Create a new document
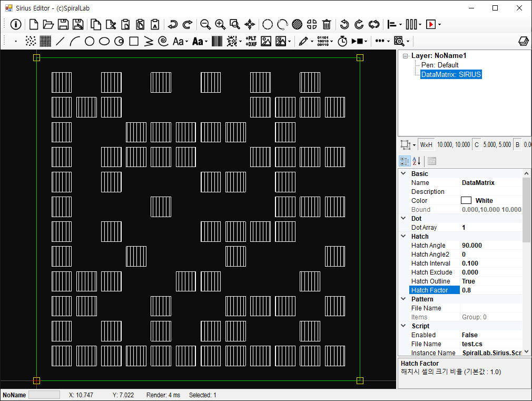 [x=33, y=24]
